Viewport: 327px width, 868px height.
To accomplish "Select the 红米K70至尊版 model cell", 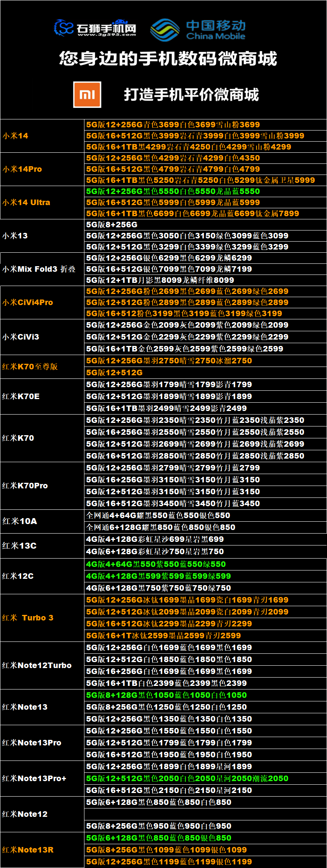I will (42, 367).
